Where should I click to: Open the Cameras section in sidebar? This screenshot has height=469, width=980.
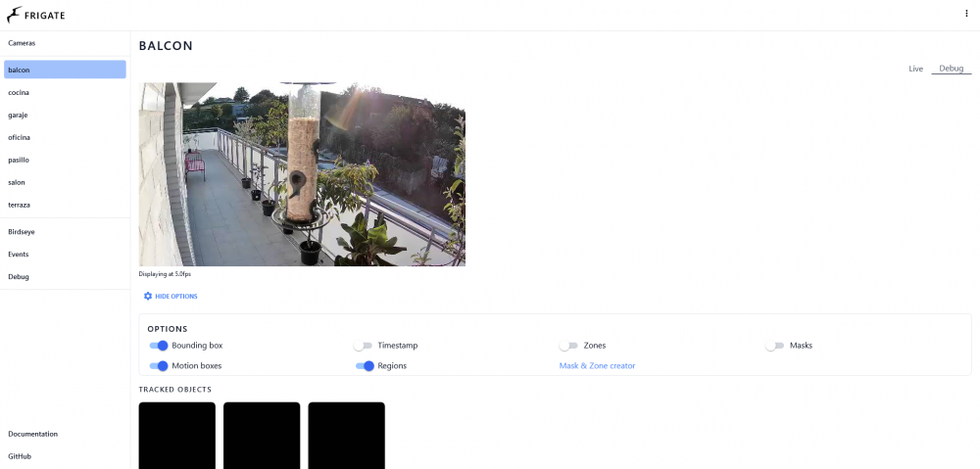pyautogui.click(x=22, y=43)
